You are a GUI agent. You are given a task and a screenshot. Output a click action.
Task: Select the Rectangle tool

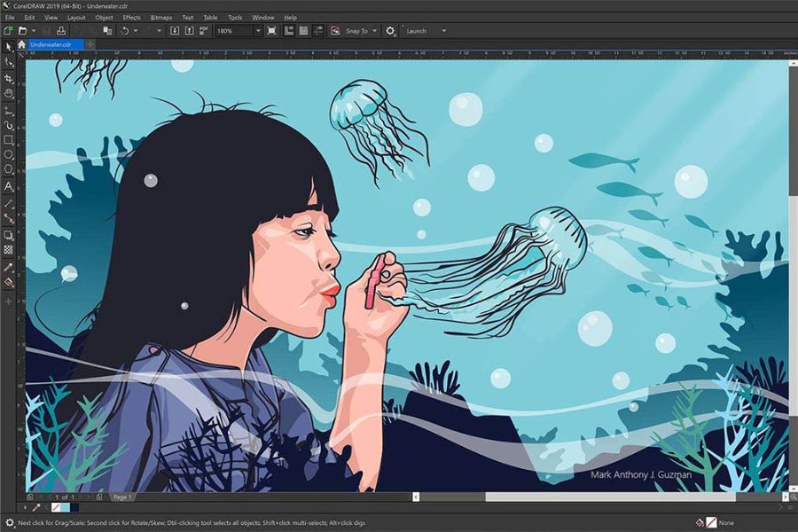click(x=9, y=140)
